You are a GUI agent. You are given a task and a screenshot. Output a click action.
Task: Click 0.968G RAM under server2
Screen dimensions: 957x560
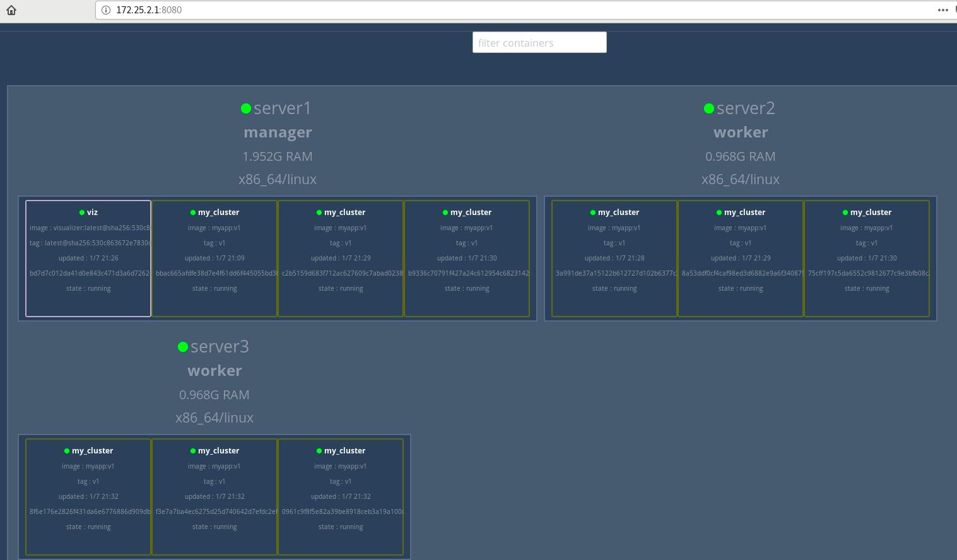741,156
